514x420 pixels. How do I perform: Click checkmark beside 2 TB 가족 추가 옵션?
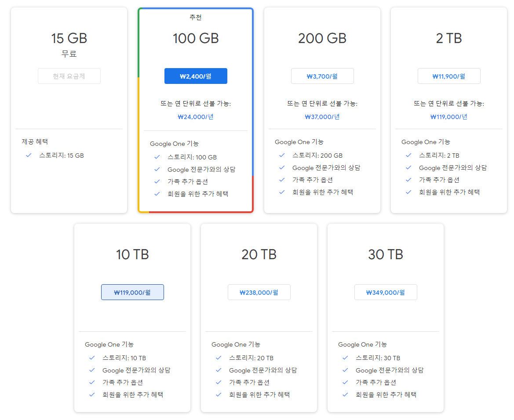408,180
